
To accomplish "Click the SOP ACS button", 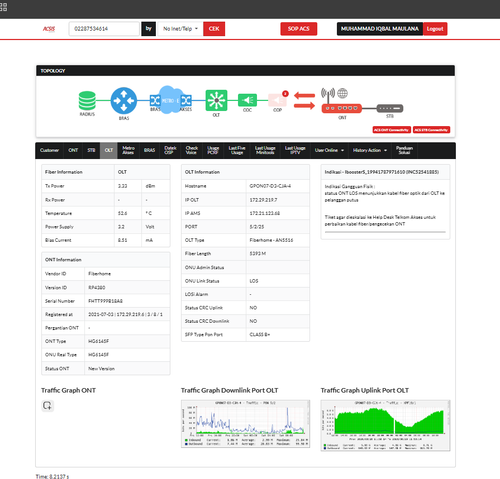I will [299, 29].
